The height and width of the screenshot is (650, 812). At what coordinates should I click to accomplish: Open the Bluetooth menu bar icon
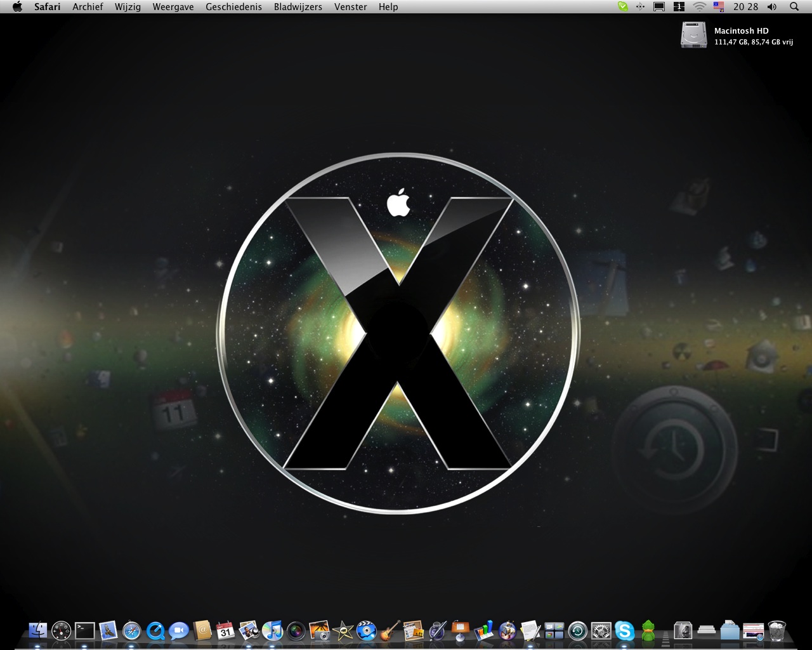click(640, 6)
